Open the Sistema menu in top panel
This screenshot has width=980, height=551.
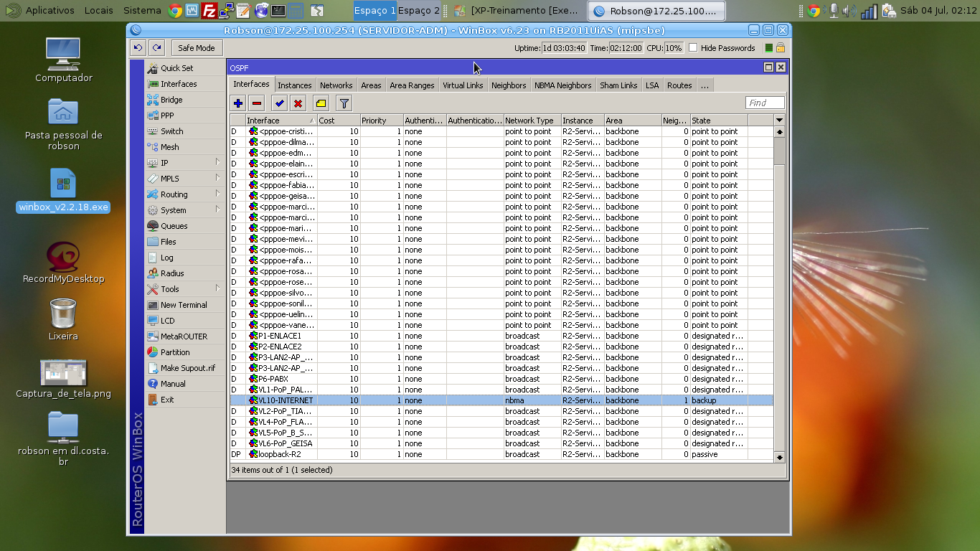click(142, 11)
